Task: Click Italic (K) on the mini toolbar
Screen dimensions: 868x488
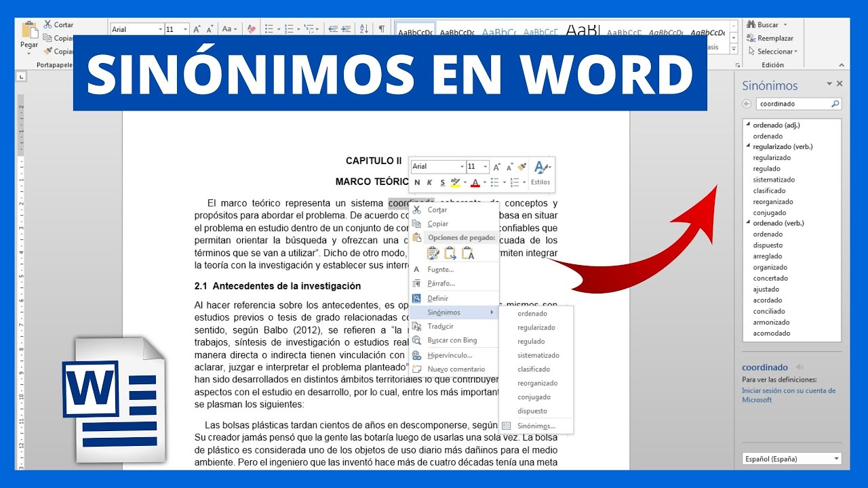Action: (429, 182)
